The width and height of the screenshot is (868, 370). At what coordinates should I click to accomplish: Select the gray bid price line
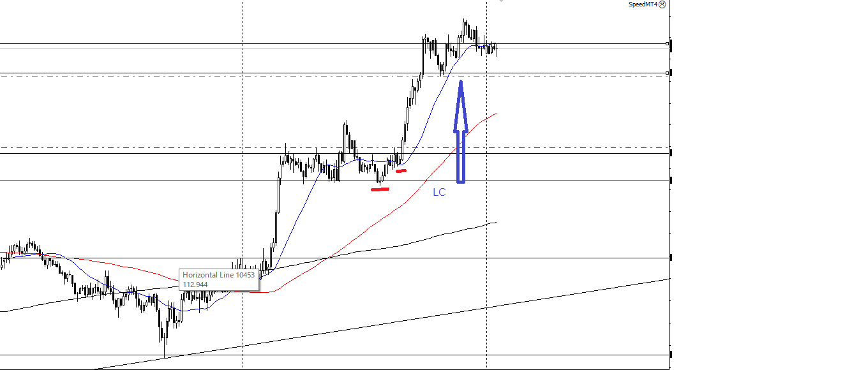pos(334,48)
